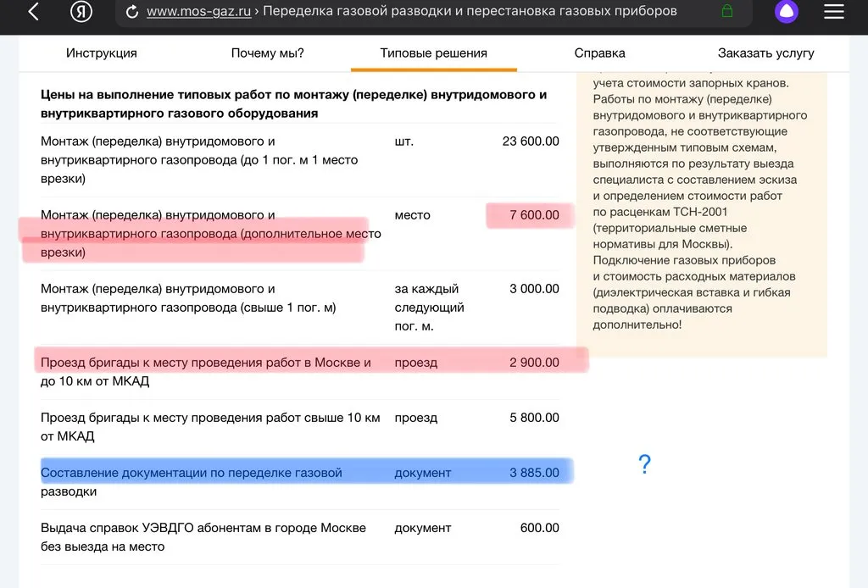This screenshot has width=868, height=588.
Task: Click the price 3 000.00
Action: pos(534,289)
